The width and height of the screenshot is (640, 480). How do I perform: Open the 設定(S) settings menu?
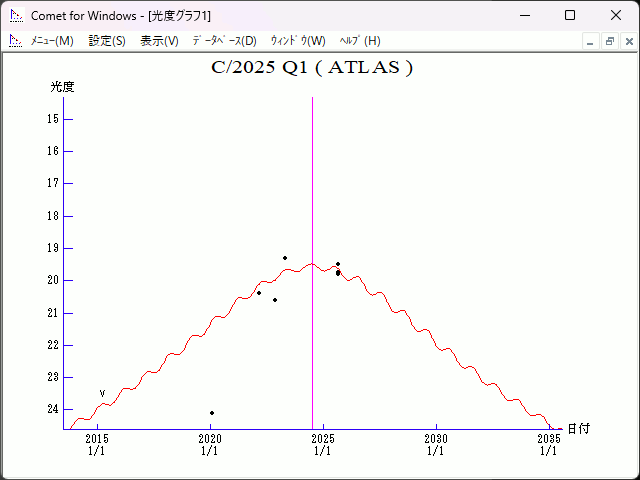[107, 41]
